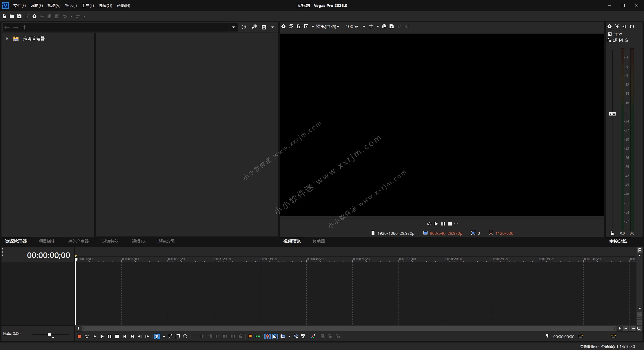644x350 pixels.
Task: Go to end of timeline
Action: click(132, 336)
